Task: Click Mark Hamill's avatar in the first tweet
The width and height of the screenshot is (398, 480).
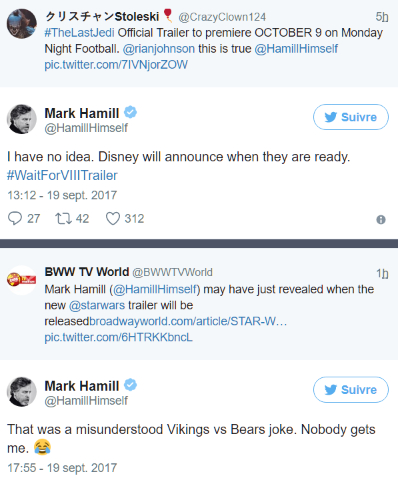Action: pyautogui.click(x=22, y=119)
